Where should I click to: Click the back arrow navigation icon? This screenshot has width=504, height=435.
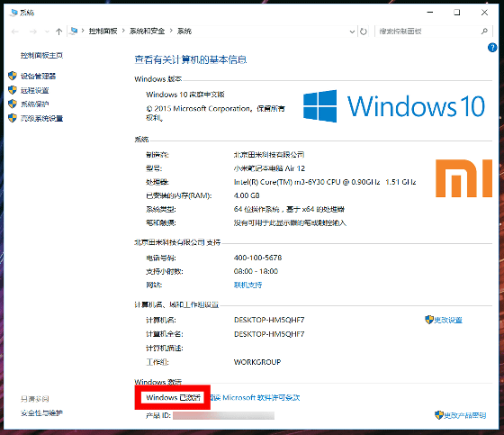click(14, 32)
